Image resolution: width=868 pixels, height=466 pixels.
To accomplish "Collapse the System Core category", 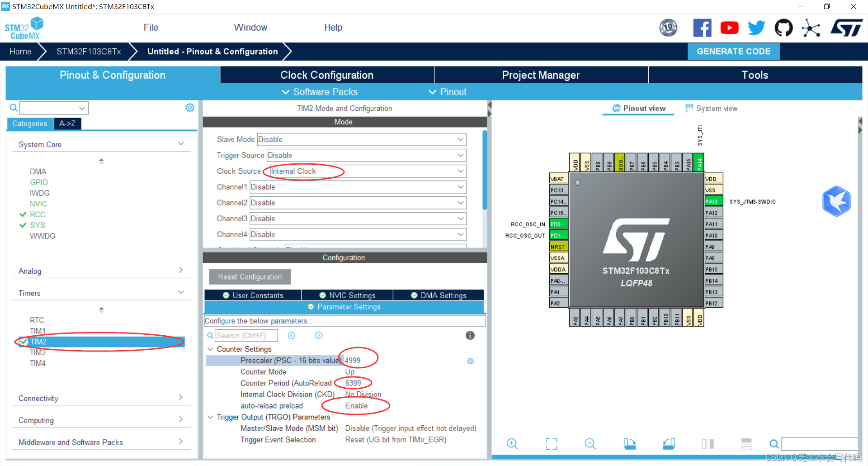I will pyautogui.click(x=181, y=144).
